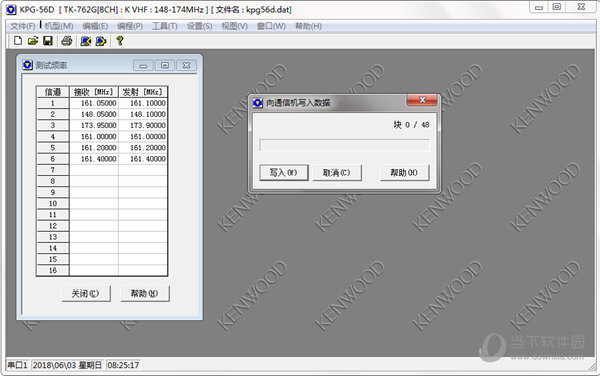Open the 视图(V) menu

235,26
